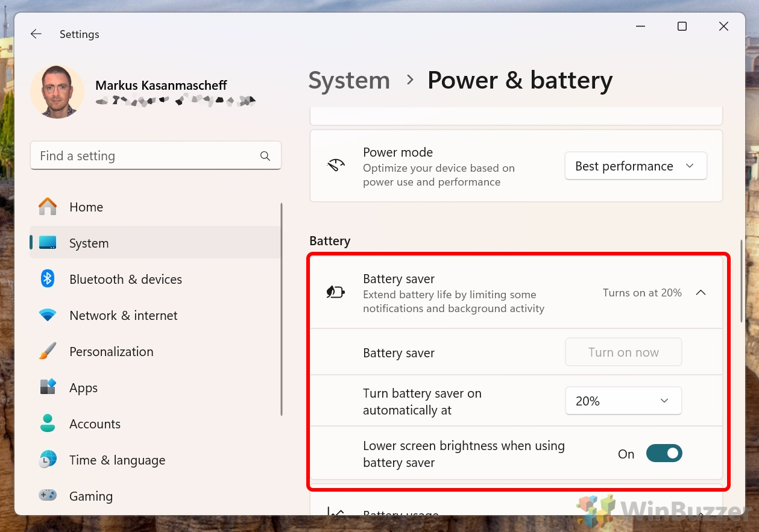The width and height of the screenshot is (759, 532).
Task: Click the Apps icon in sidebar
Action: [48, 387]
